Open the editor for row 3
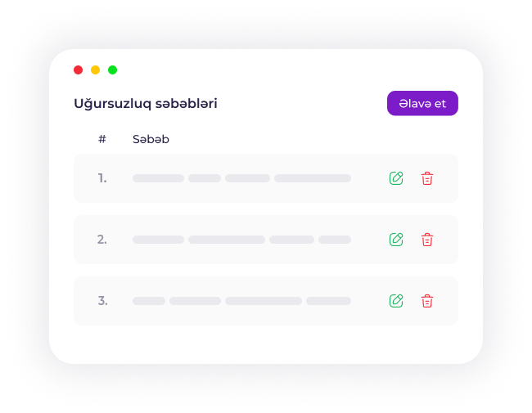The width and height of the screenshot is (532, 413). tap(396, 301)
